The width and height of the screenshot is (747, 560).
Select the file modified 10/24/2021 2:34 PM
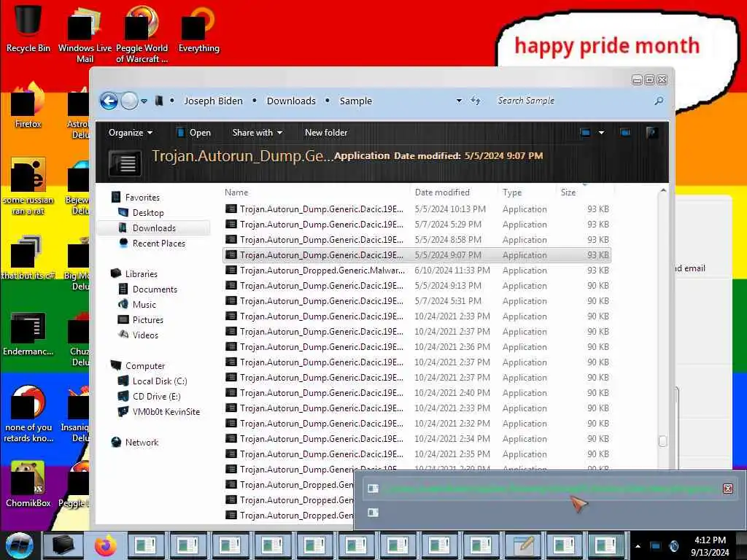coord(417,438)
